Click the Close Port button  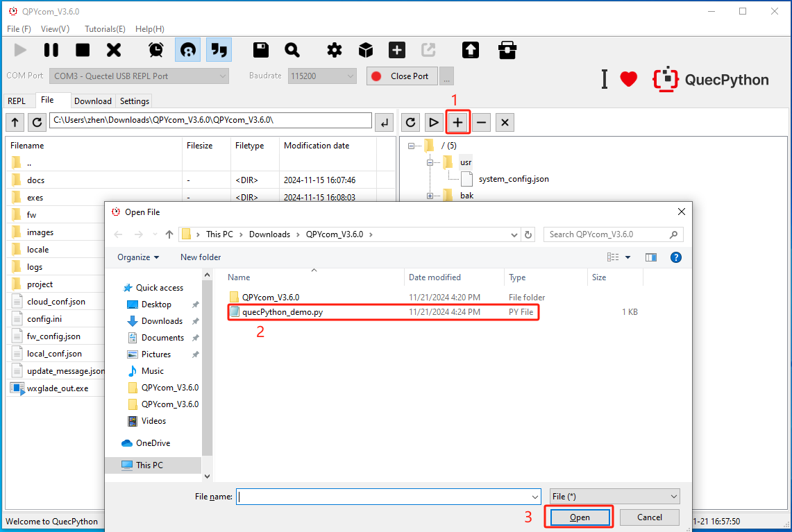click(x=402, y=76)
